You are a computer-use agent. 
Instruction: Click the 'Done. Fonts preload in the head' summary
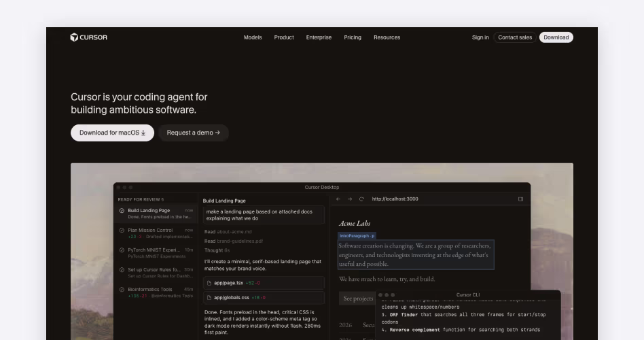pos(263,322)
